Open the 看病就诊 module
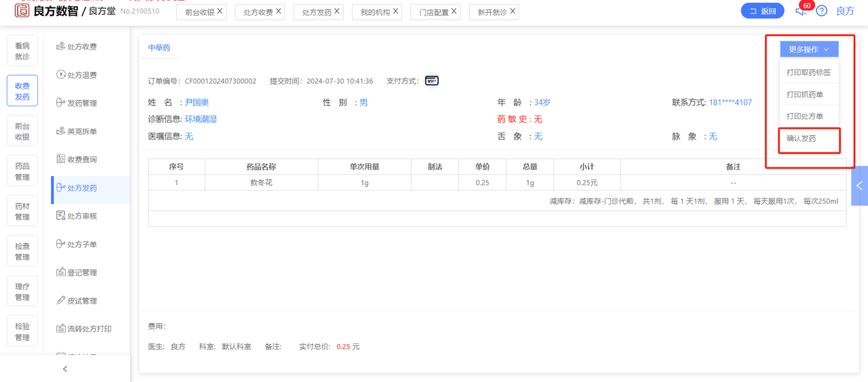The image size is (868, 382). (x=22, y=51)
